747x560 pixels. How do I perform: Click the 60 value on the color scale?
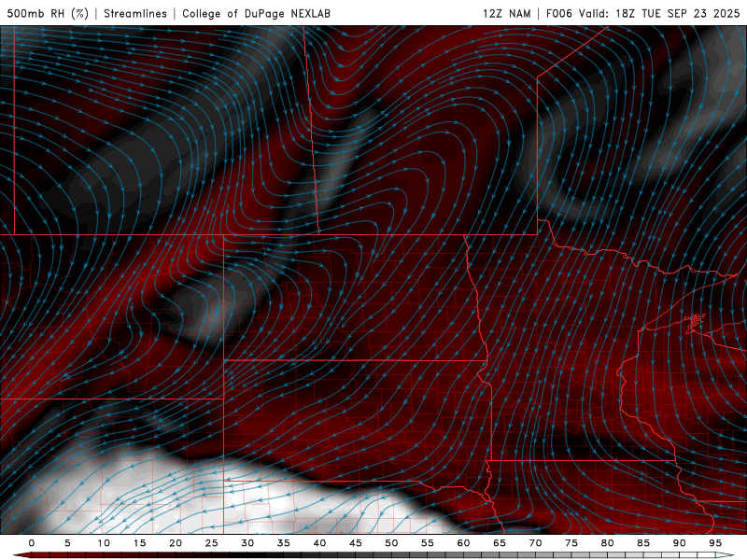(x=463, y=543)
